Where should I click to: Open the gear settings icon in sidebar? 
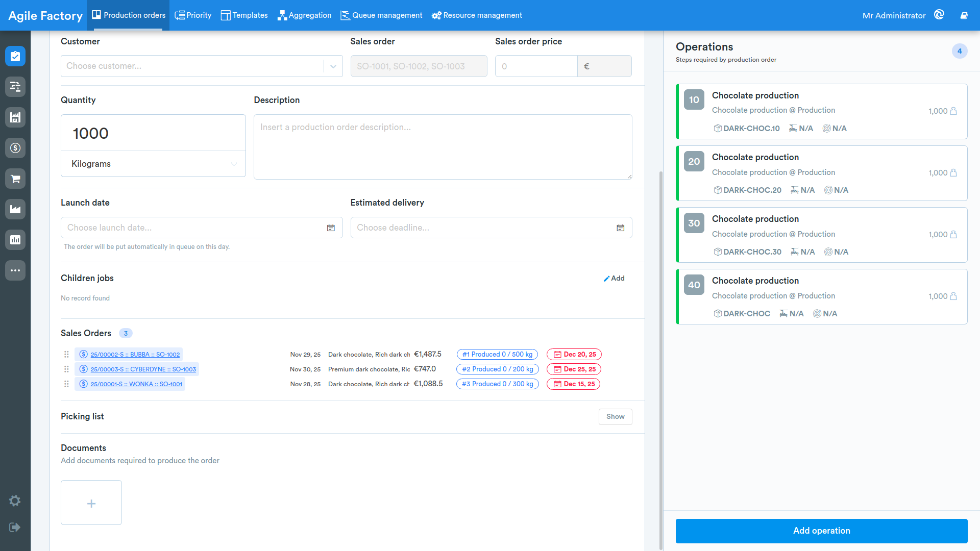point(15,500)
